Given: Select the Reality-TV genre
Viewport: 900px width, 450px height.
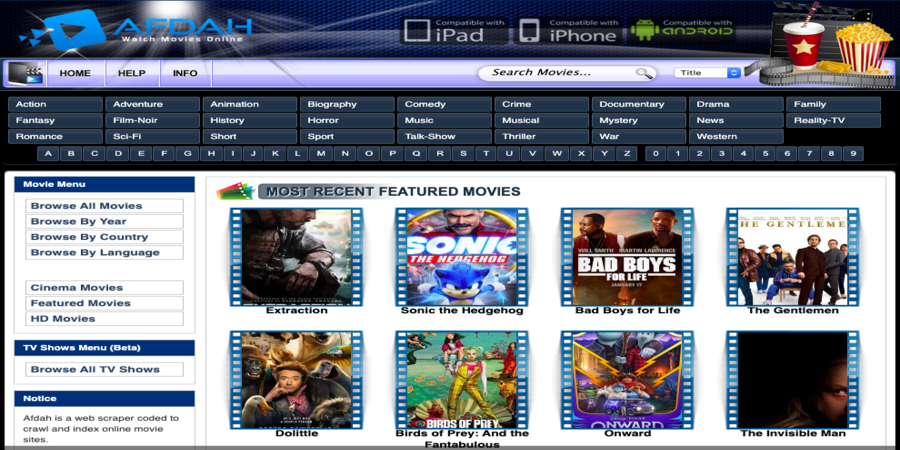Looking at the screenshot, I should [833, 121].
